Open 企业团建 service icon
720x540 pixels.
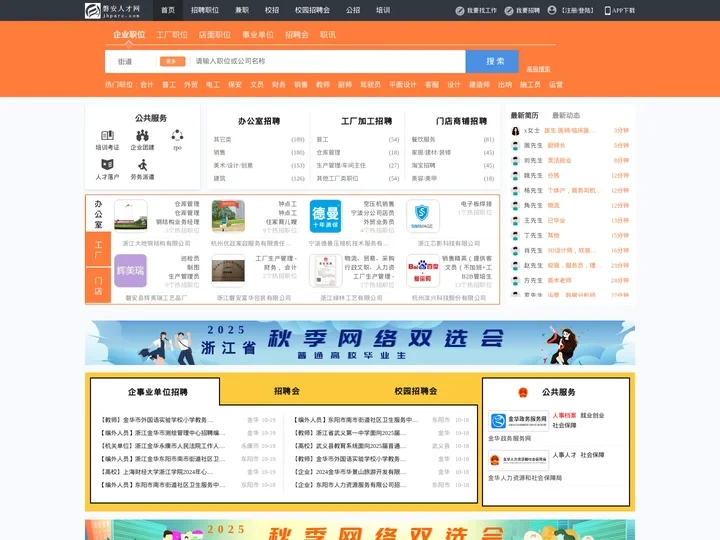coord(142,135)
